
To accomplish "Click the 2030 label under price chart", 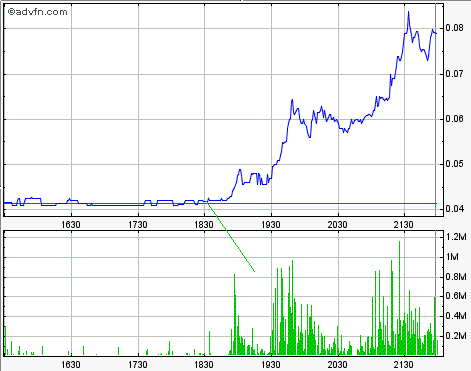I will click(337, 225).
